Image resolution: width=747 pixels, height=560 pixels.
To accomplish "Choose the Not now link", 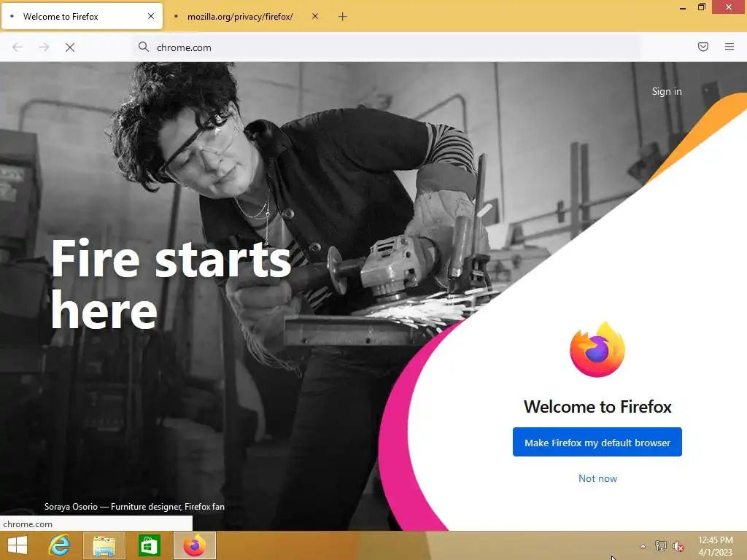I will coord(597,478).
